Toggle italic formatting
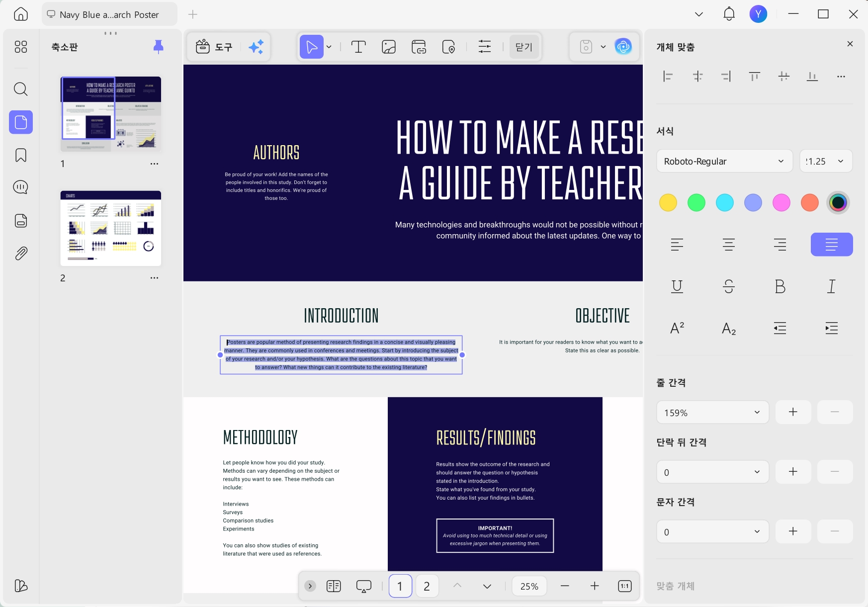The height and width of the screenshot is (607, 868). click(832, 286)
